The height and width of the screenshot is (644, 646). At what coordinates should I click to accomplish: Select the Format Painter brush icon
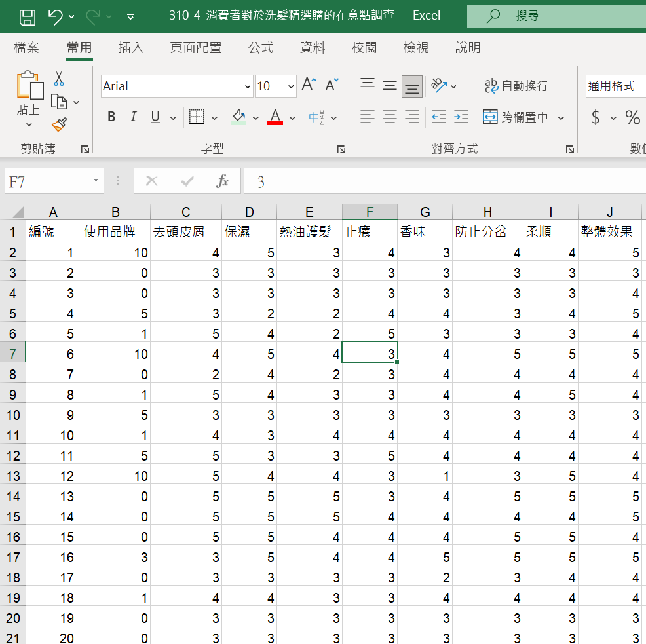click(59, 124)
